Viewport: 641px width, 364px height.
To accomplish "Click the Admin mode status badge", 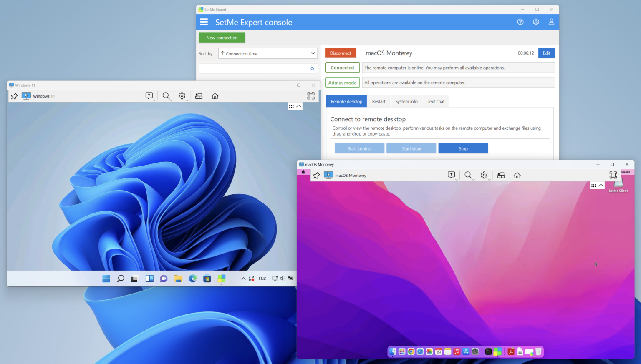I will coord(342,83).
